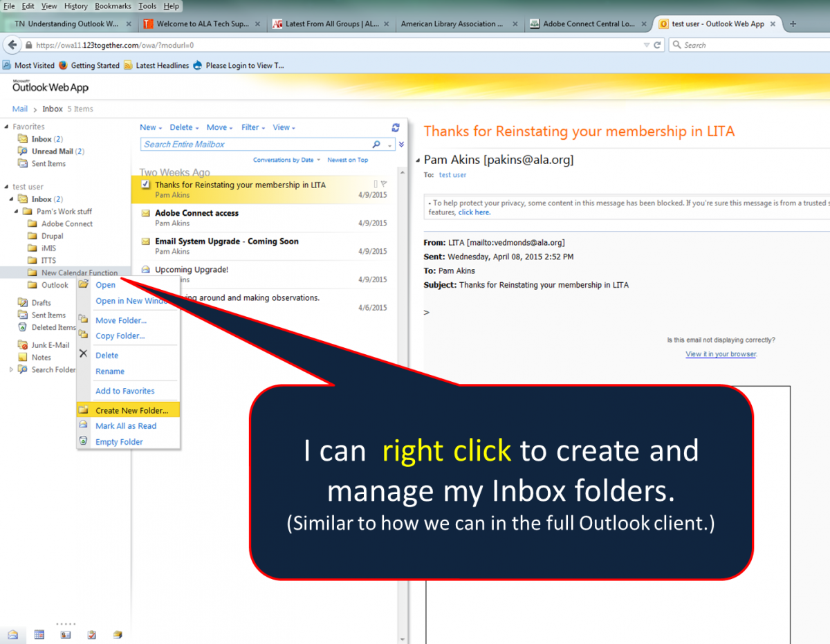The image size is (830, 644).
Task: Click the Unread Mail search-folder icon
Action: pos(23,151)
